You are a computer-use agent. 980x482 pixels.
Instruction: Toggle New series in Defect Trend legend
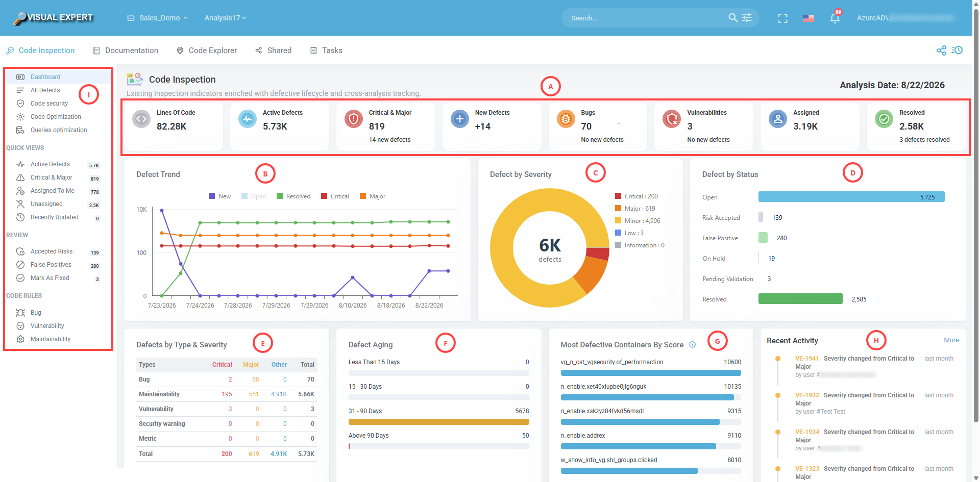(219, 196)
